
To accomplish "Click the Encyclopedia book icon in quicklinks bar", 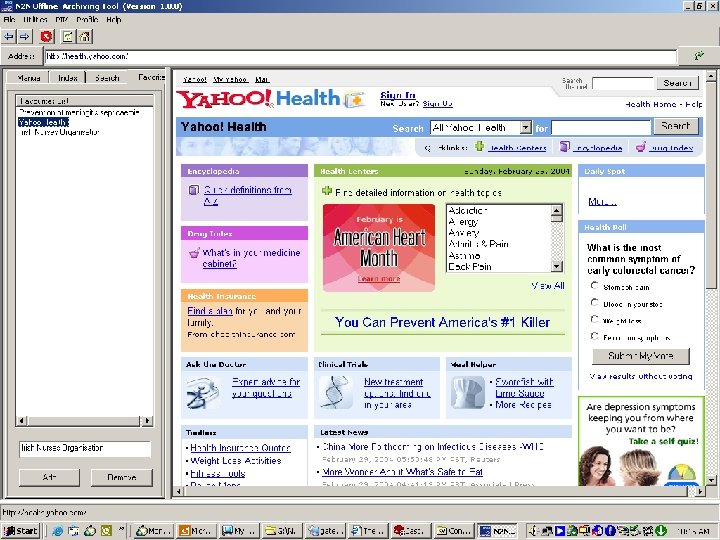I will [565, 146].
